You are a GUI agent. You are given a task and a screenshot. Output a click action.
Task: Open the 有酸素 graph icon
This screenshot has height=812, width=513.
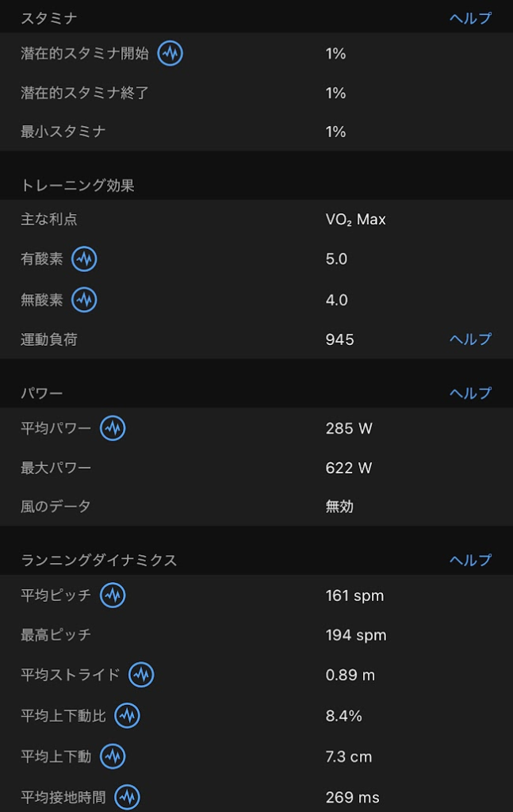click(x=84, y=259)
